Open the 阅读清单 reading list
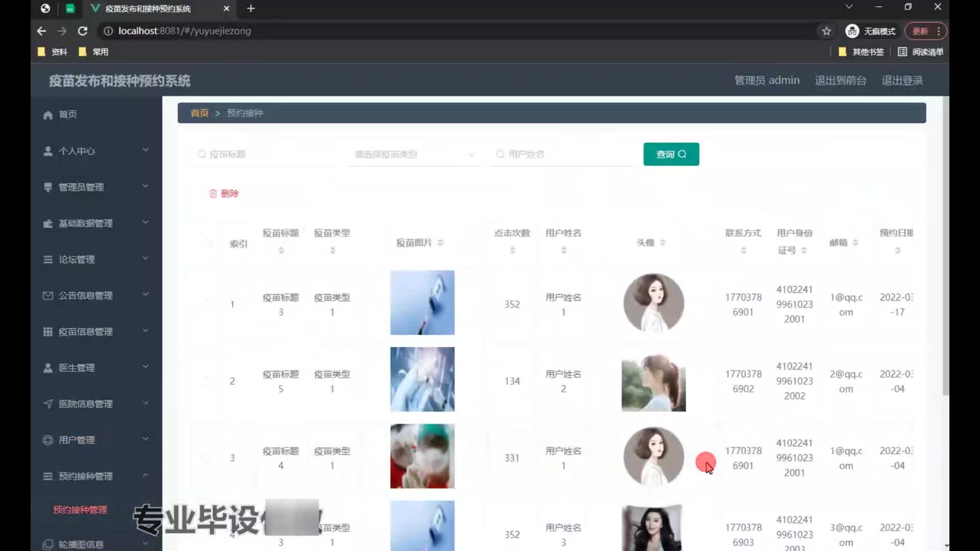 [920, 52]
